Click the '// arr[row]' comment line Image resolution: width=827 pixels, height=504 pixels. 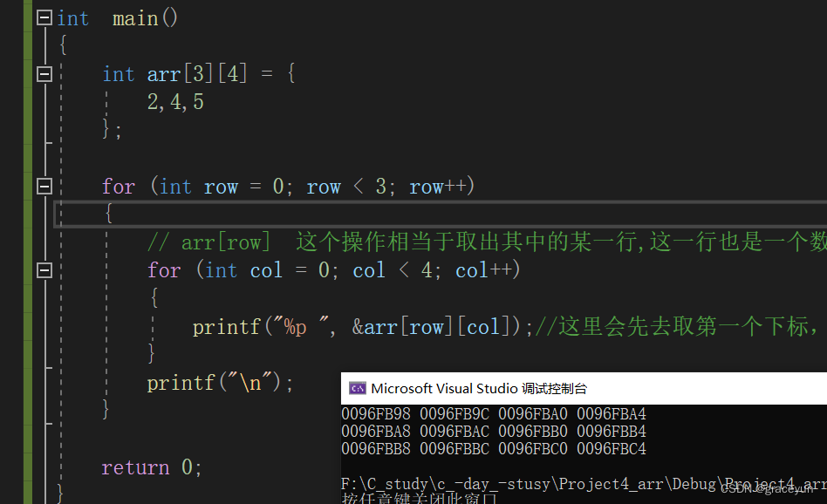487,242
